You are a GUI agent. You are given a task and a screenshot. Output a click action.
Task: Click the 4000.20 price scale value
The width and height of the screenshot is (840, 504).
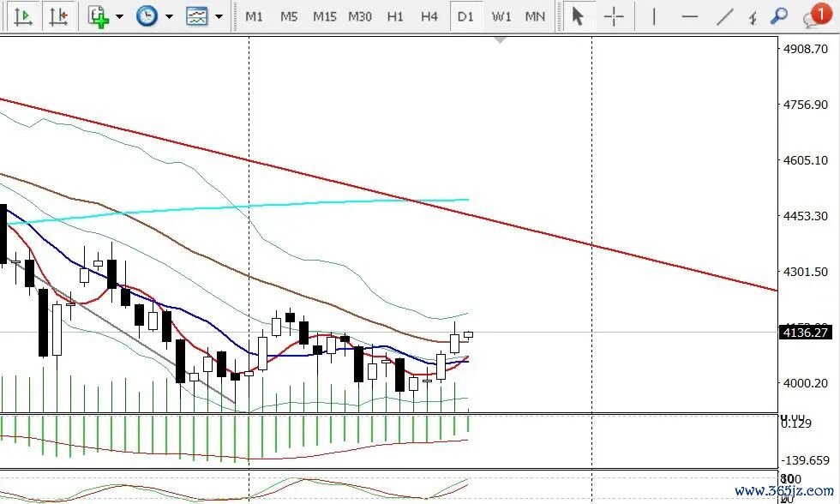(805, 383)
